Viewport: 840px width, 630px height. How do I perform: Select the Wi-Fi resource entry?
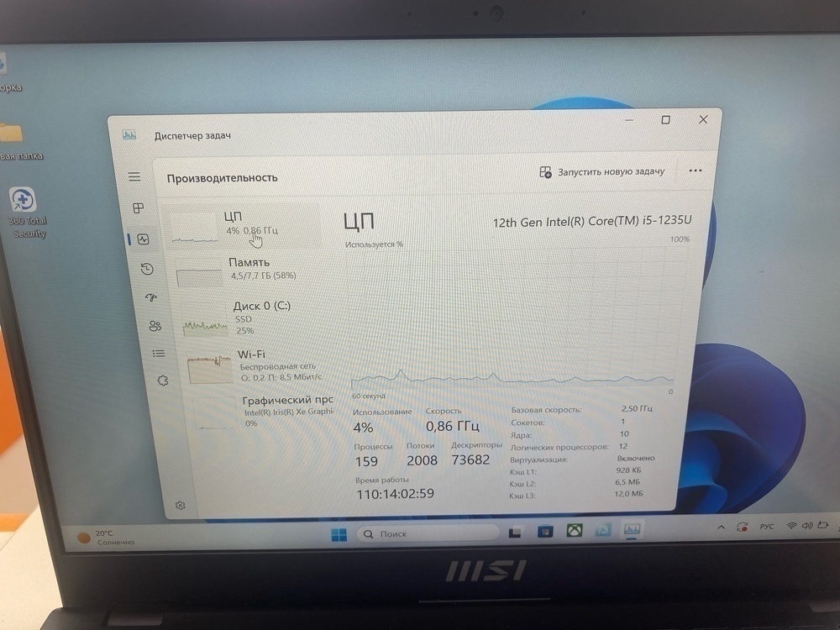(x=258, y=366)
